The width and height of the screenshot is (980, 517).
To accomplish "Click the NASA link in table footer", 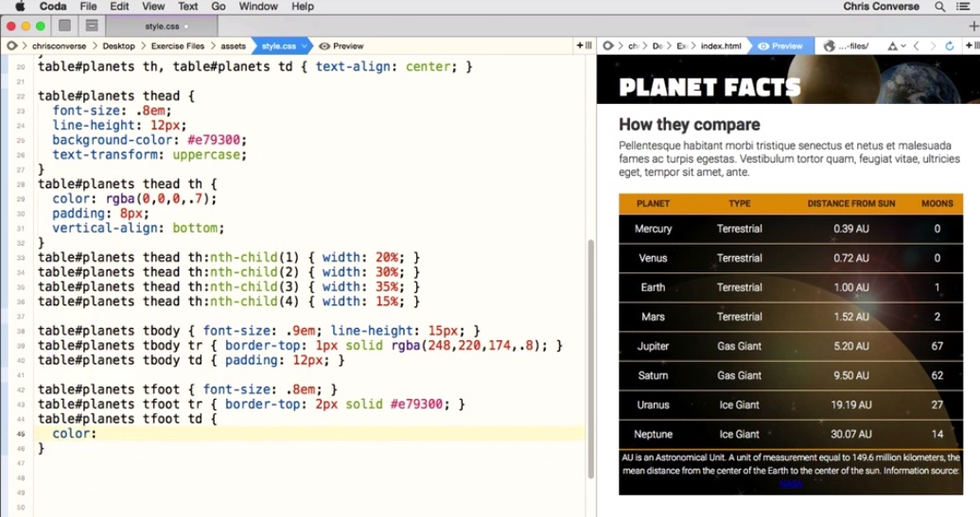I will (x=791, y=484).
